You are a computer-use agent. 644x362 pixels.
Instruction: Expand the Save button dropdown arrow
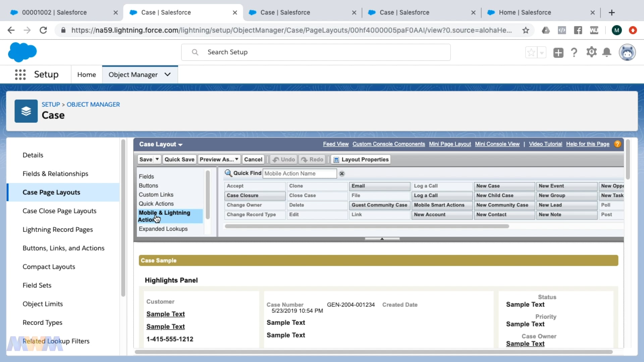(x=157, y=160)
